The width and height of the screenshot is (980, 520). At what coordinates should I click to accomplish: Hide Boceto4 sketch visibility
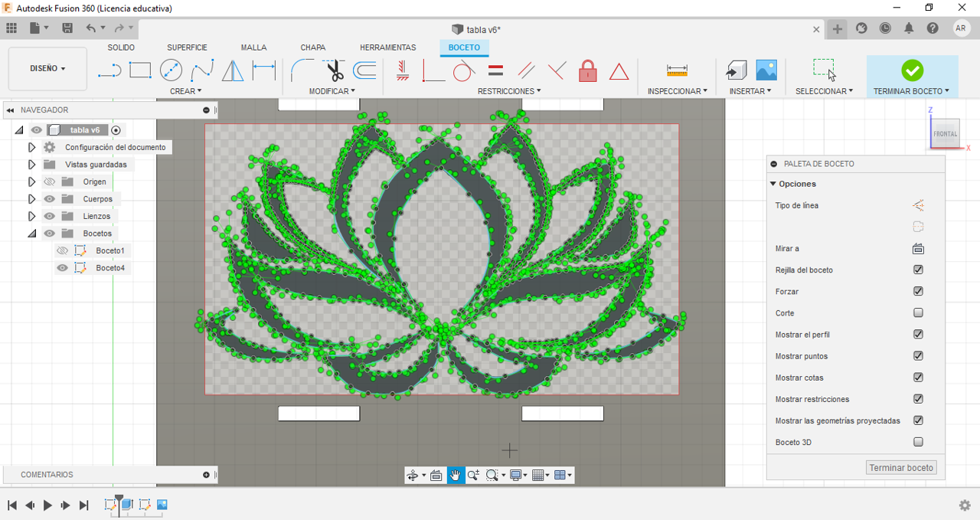(x=63, y=268)
